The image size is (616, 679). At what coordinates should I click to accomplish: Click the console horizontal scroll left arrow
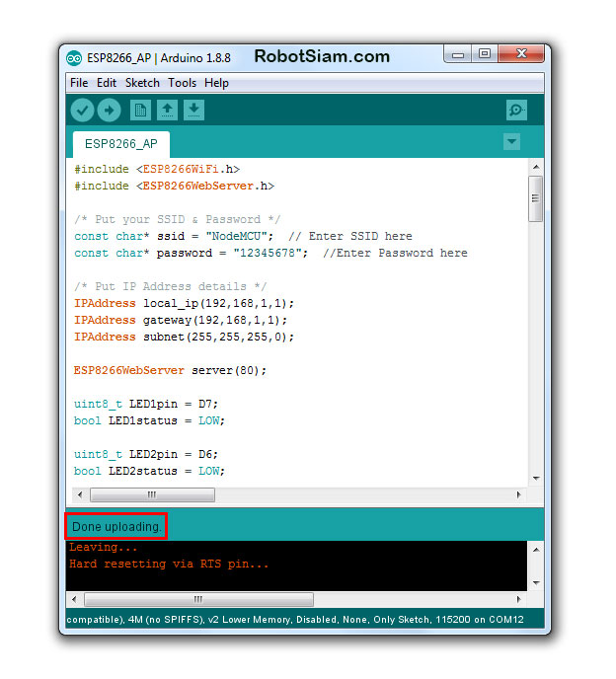(74, 599)
